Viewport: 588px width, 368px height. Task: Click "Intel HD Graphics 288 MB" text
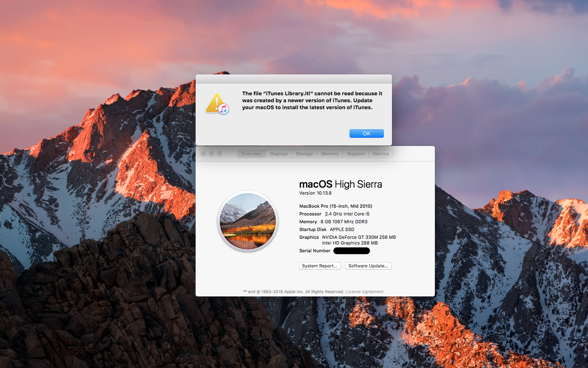tap(350, 243)
